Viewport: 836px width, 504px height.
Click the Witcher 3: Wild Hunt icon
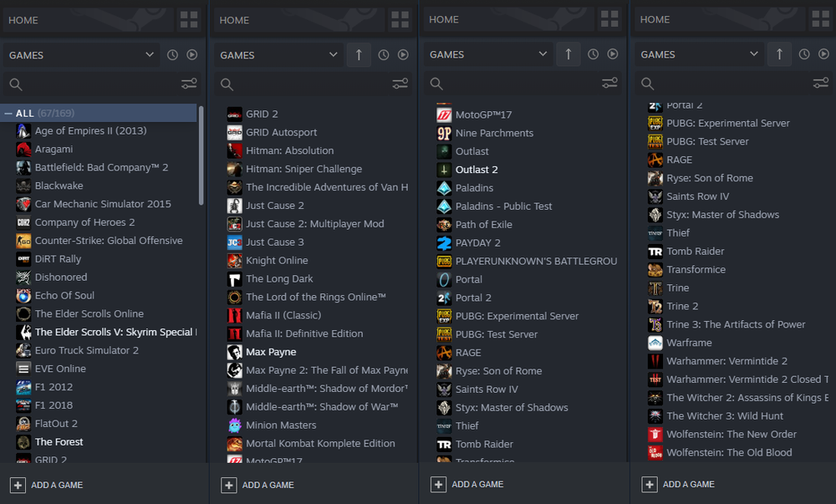point(655,416)
